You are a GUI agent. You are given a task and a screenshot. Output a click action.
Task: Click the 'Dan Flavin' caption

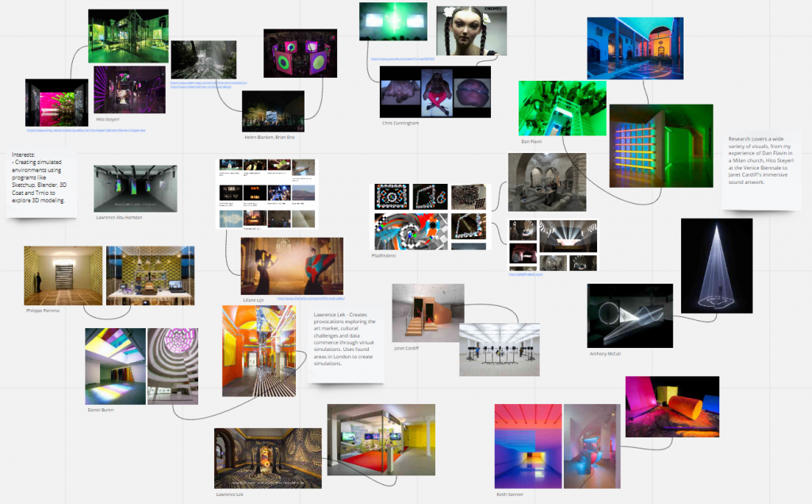[x=531, y=141]
